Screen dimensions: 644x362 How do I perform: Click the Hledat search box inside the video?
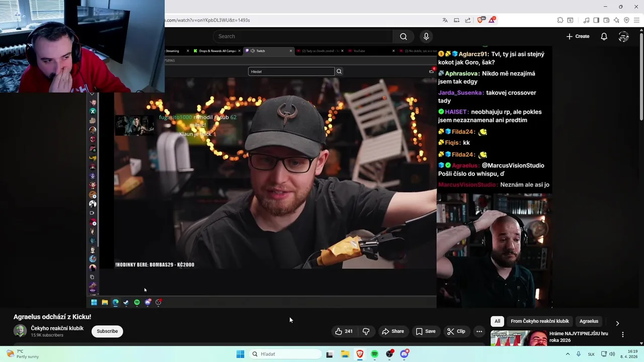click(x=291, y=71)
